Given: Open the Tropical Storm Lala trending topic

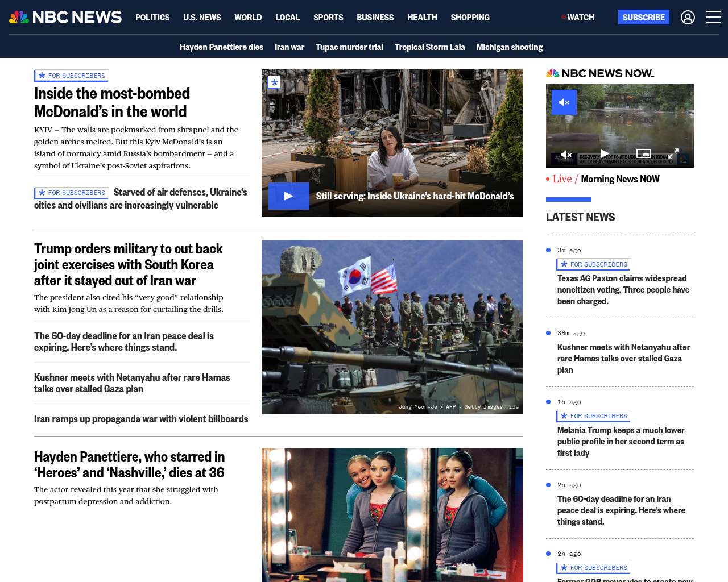Looking at the screenshot, I should 430,47.
